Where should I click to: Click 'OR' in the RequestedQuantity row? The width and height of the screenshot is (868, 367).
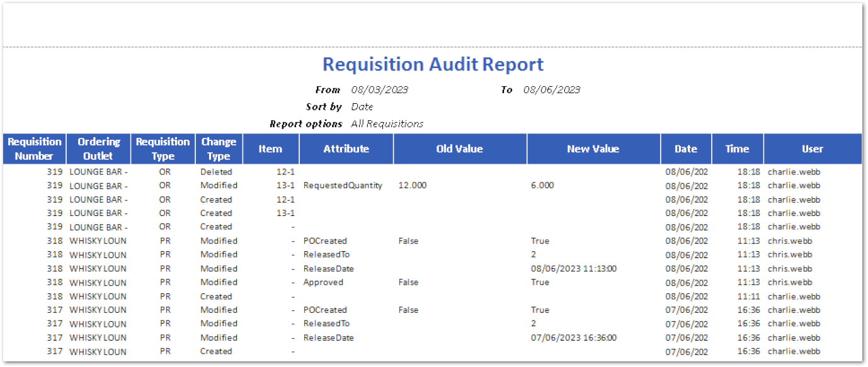(x=164, y=186)
